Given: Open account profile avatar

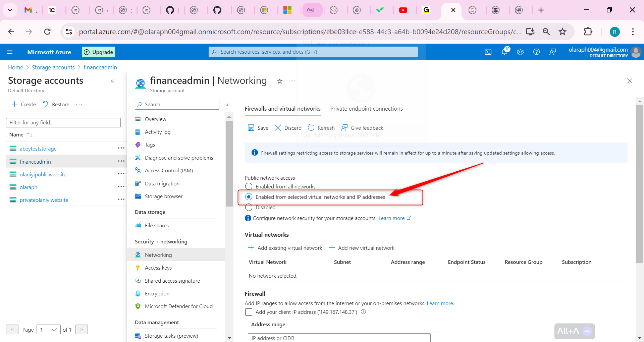Looking at the screenshot, I should pos(636,52).
